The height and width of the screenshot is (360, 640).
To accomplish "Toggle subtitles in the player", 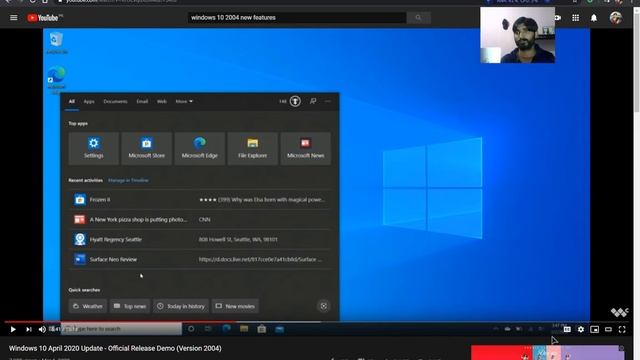I will [x=567, y=329].
